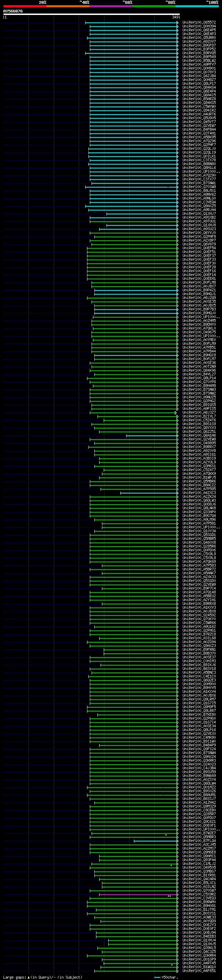The image size is (222, 980).
Task: Select label UniRef100_Q6DLW3
Action: (199, 501)
